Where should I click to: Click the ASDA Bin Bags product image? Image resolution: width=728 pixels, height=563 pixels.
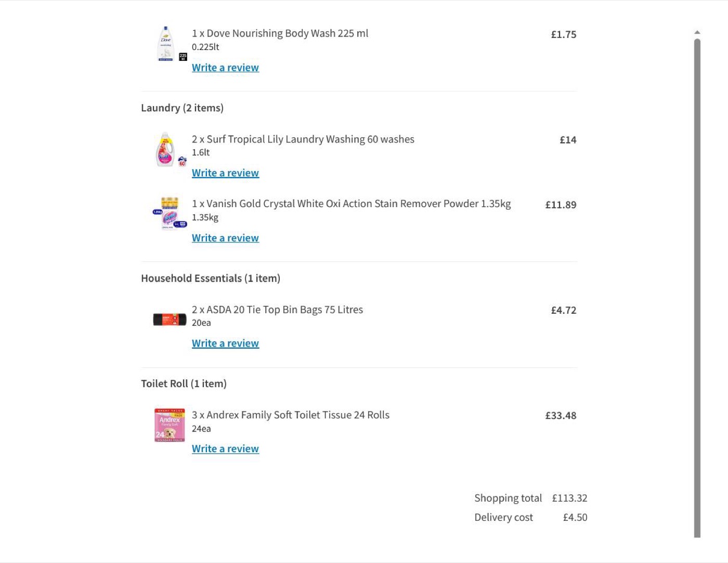(x=170, y=319)
